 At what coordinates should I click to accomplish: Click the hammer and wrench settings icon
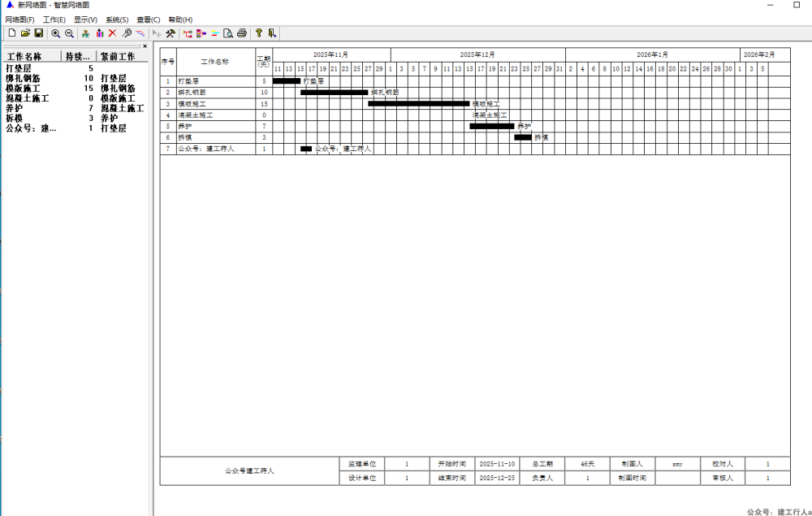171,33
